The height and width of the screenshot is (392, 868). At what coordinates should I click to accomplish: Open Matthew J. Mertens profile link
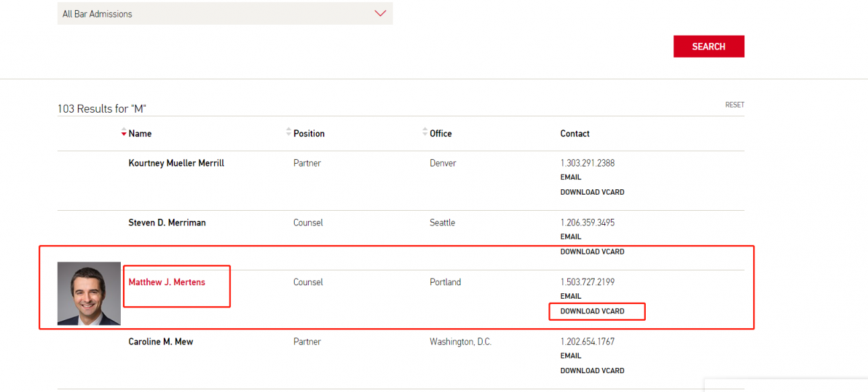(x=167, y=282)
